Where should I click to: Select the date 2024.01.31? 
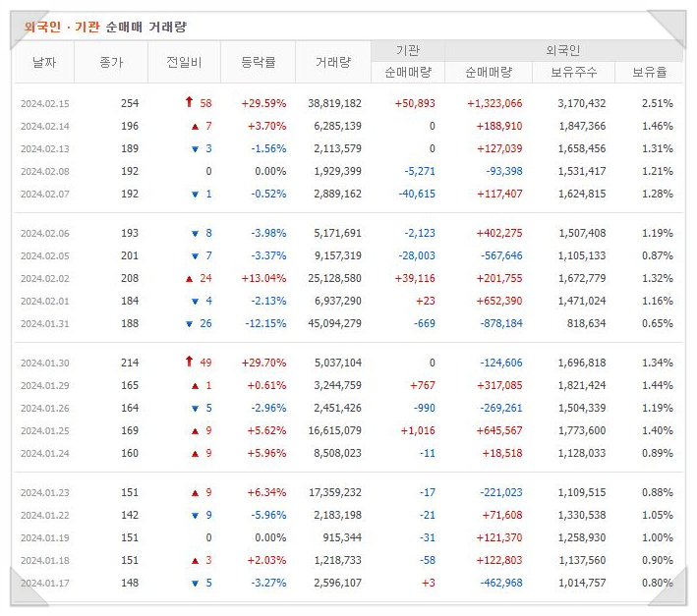coord(45,324)
